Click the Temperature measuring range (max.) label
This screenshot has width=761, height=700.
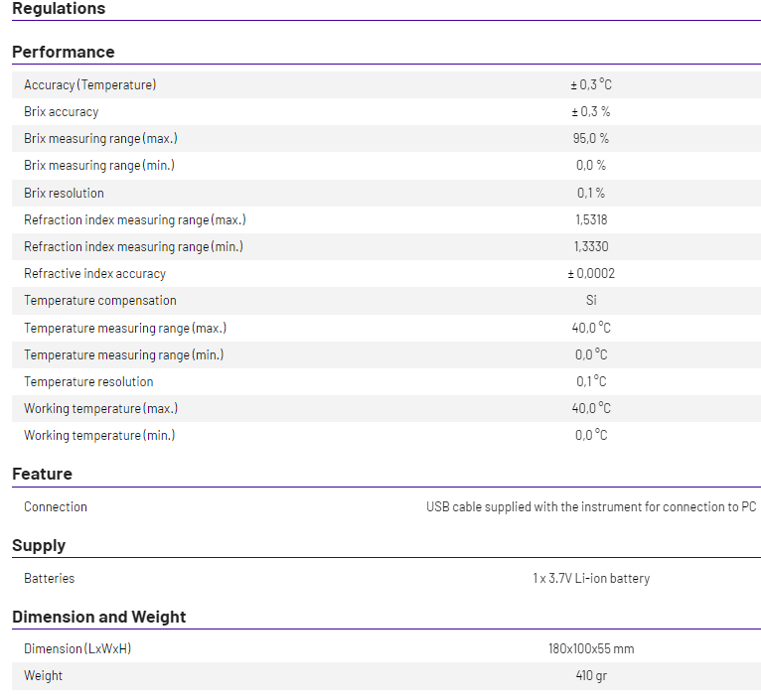coord(125,329)
